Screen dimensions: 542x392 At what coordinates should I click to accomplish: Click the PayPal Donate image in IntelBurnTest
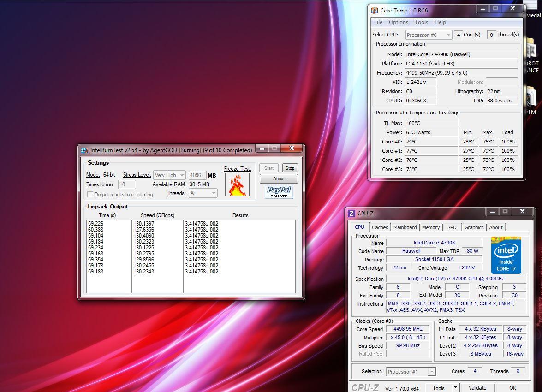point(279,192)
